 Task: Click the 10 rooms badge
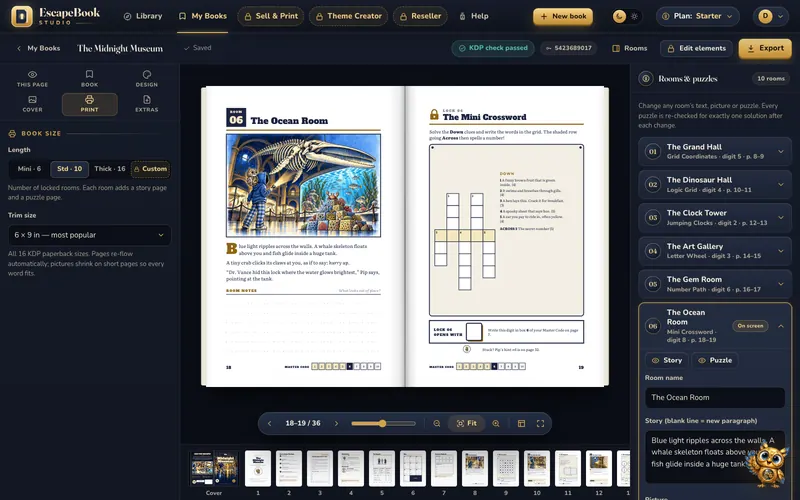[770, 79]
